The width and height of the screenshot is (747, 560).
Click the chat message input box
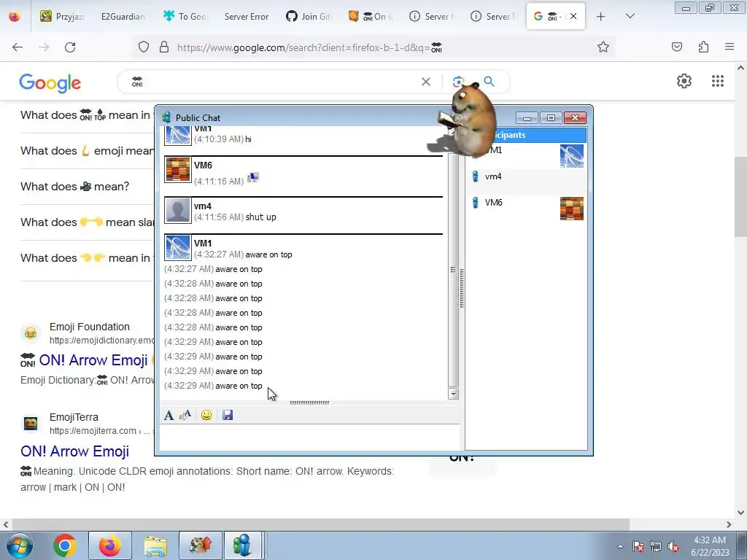pos(309,437)
